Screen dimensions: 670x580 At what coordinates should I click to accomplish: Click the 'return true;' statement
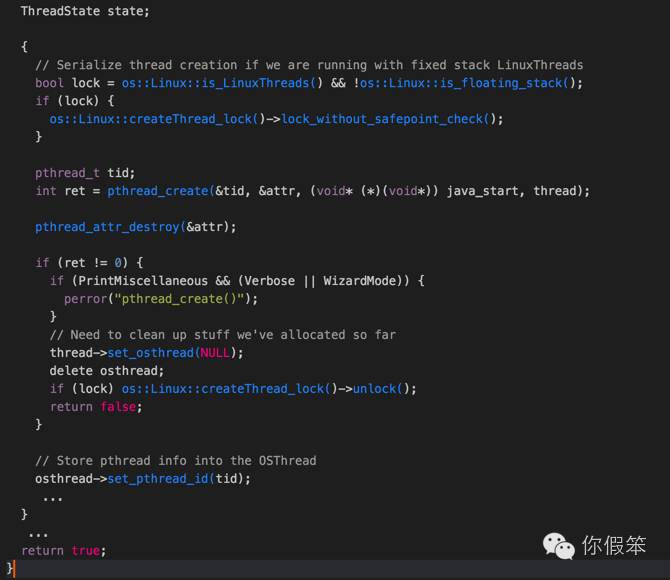63,551
